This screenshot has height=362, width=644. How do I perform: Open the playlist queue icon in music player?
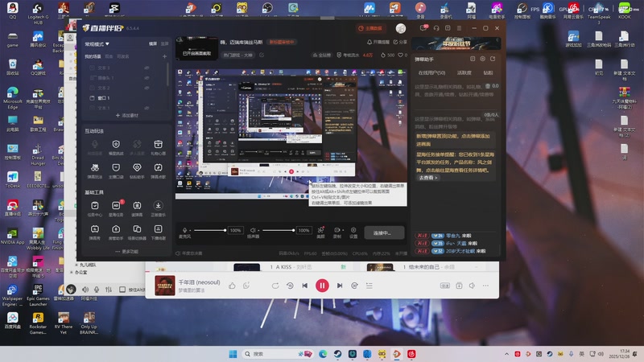click(369, 286)
